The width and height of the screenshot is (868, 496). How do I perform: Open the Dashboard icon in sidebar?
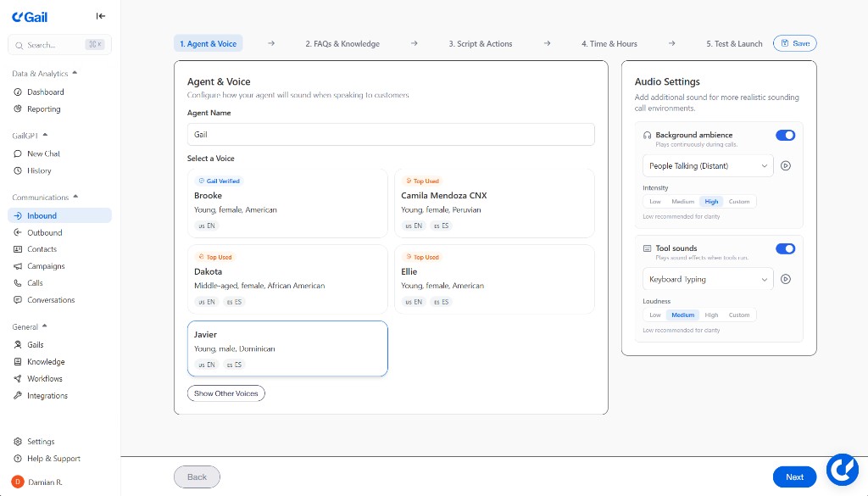point(19,92)
